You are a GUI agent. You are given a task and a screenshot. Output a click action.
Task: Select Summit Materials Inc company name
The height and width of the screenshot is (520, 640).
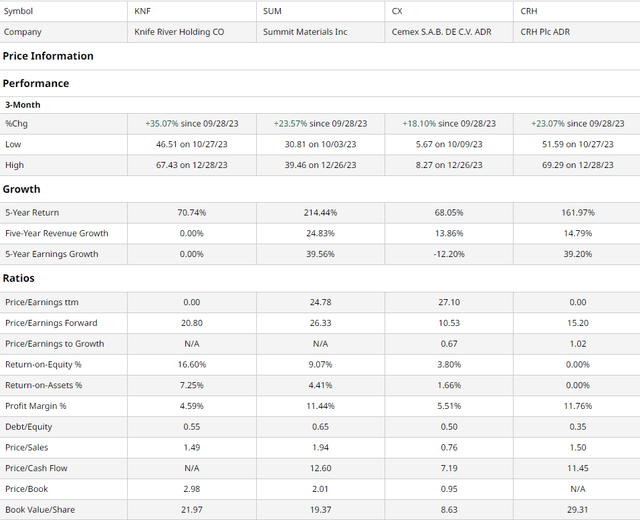point(305,32)
